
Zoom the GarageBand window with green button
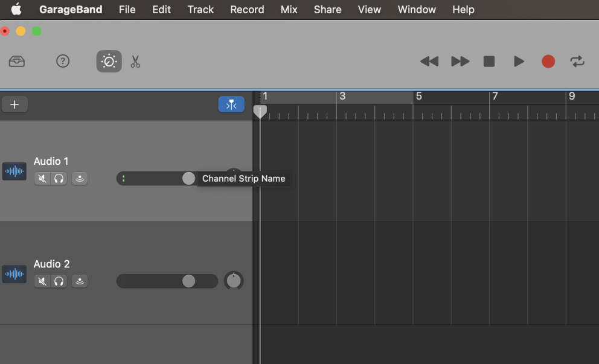(x=37, y=31)
